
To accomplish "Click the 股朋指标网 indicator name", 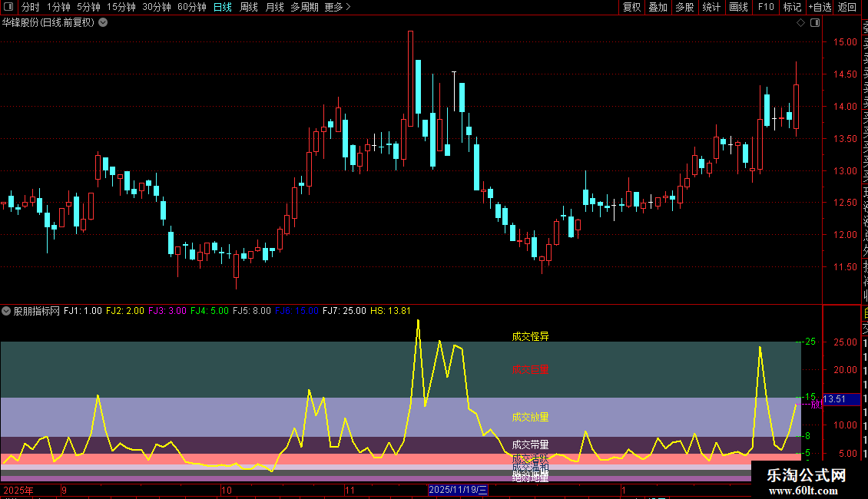I will coord(37,311).
